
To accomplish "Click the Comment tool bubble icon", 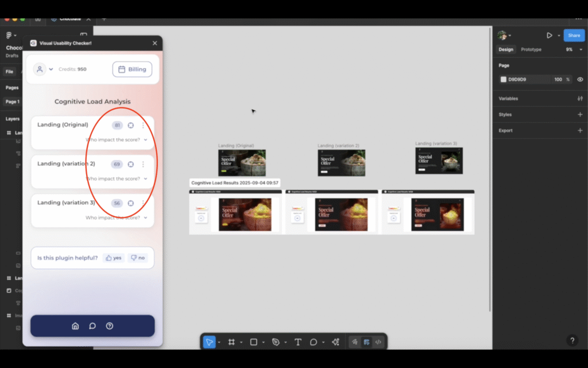I will pos(314,342).
